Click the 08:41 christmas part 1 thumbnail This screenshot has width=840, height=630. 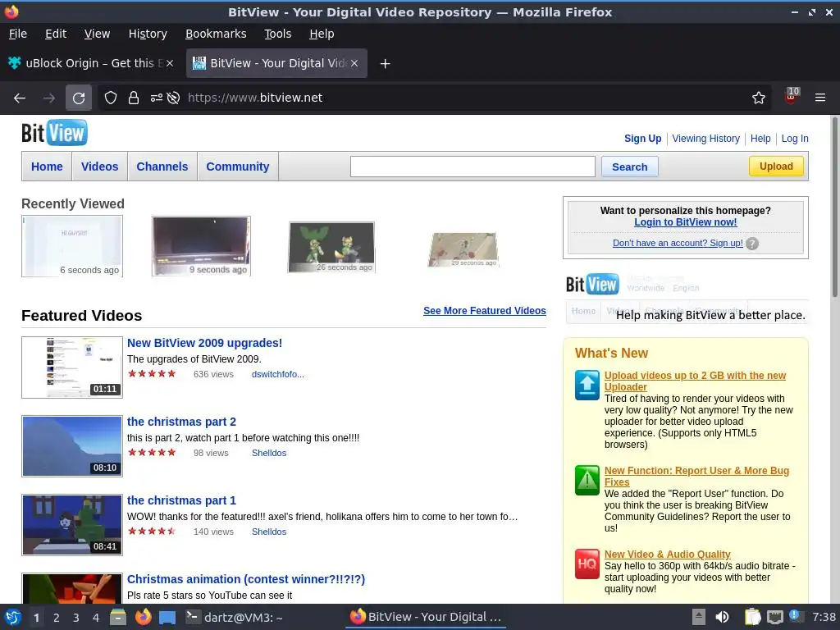[x=72, y=525]
